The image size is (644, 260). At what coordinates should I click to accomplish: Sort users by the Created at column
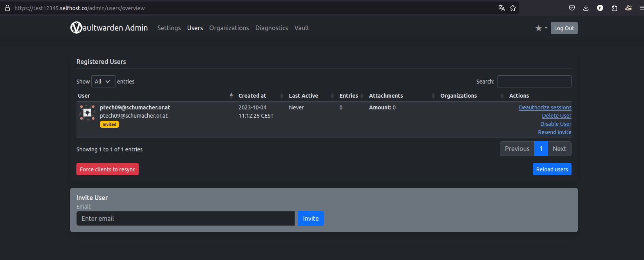click(252, 96)
